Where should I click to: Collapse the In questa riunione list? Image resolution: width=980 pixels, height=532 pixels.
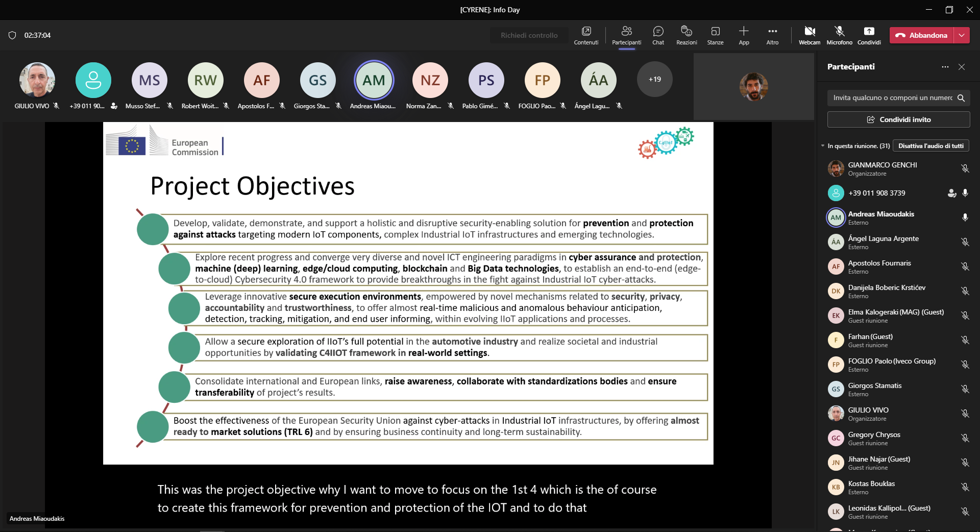coord(823,146)
